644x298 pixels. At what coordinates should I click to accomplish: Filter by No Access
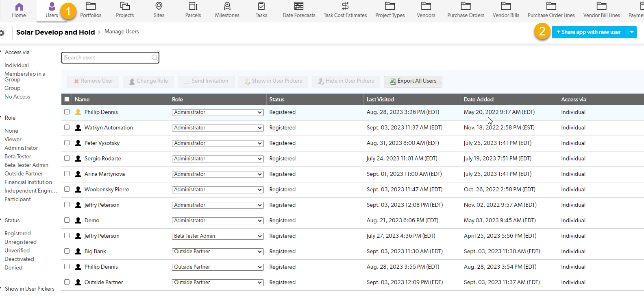click(17, 96)
